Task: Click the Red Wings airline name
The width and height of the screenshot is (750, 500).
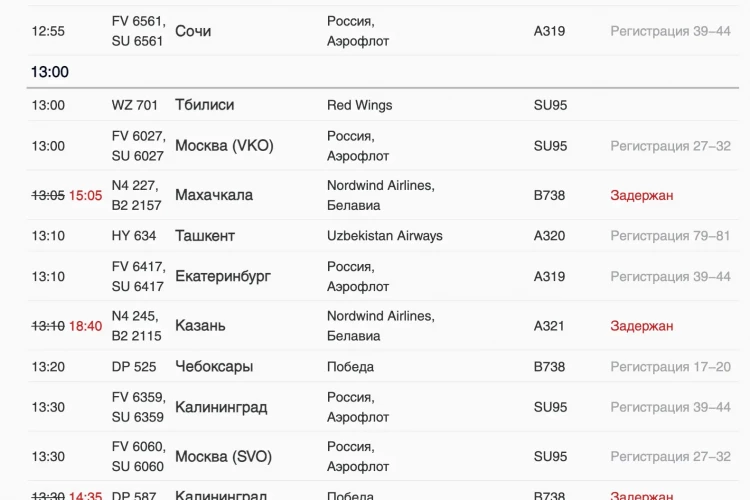Action: [x=359, y=105]
